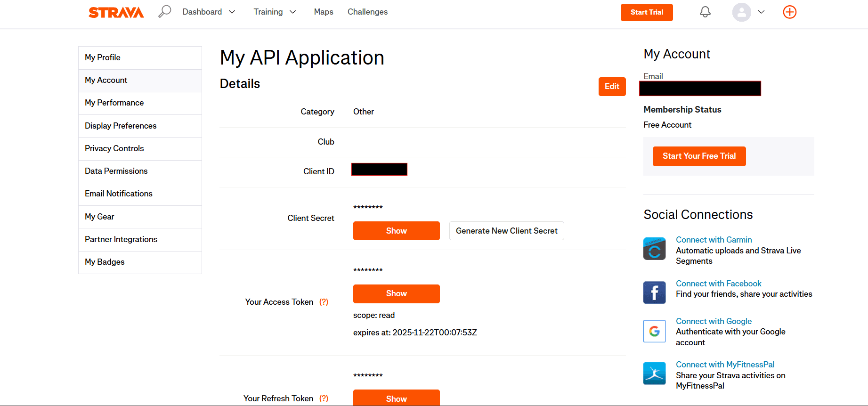868x406 pixels.
Task: Go to Maps
Action: pos(324,12)
